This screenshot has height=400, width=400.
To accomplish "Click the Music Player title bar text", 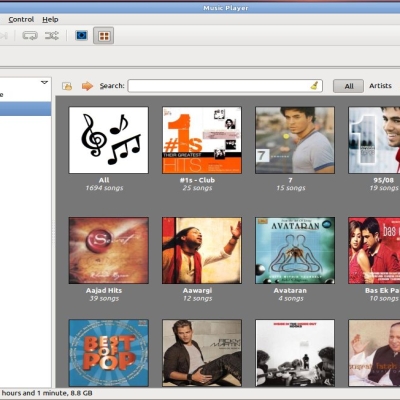I will [226, 8].
